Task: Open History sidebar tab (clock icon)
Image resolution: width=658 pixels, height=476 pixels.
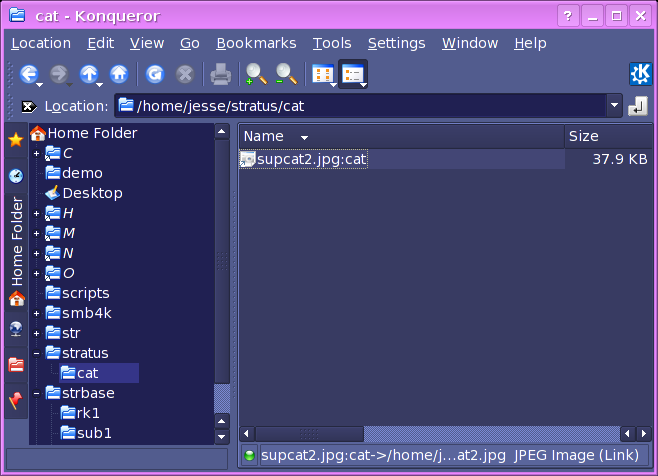Action: (16, 176)
